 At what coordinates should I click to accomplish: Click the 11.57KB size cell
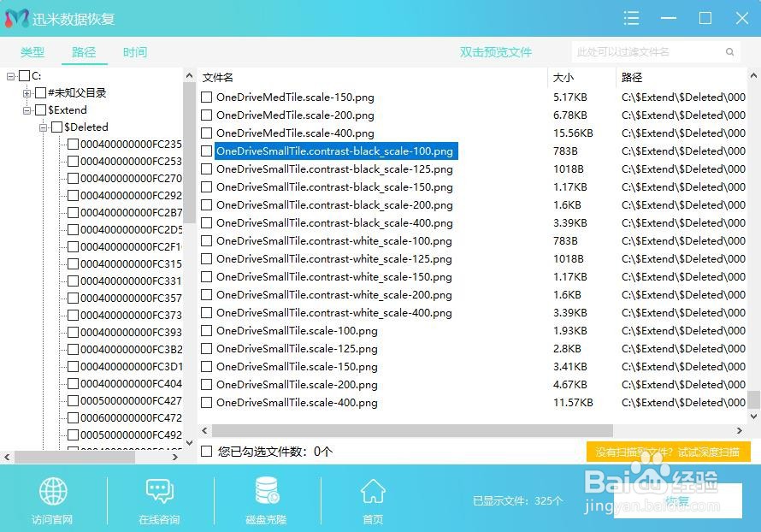coord(573,402)
